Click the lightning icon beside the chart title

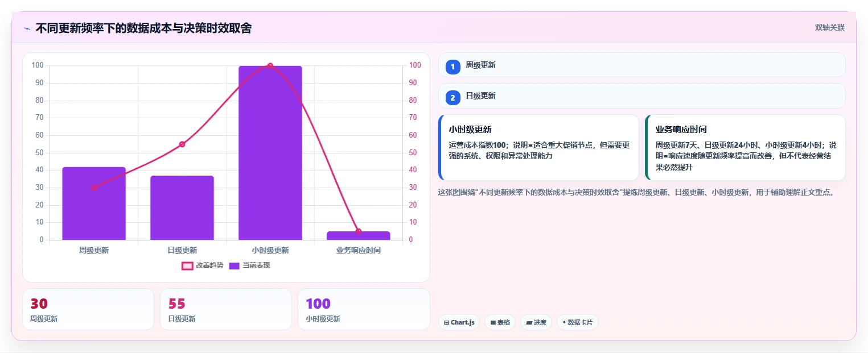point(27,28)
